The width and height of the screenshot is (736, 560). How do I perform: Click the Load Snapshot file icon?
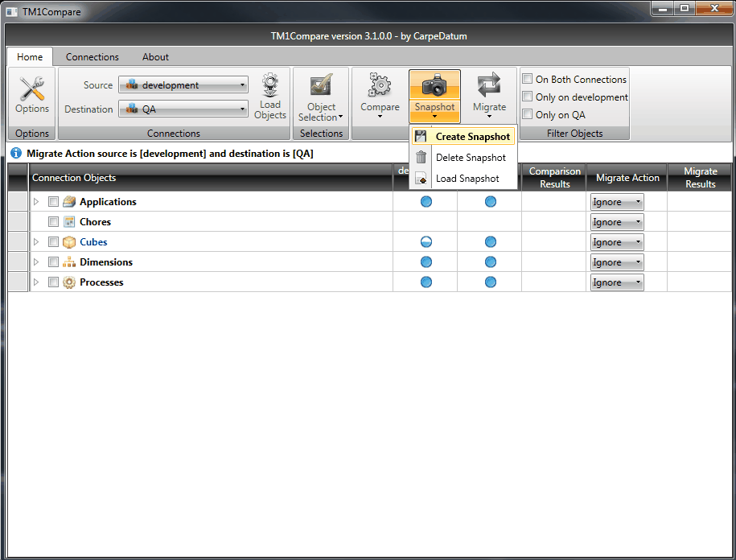click(x=421, y=179)
